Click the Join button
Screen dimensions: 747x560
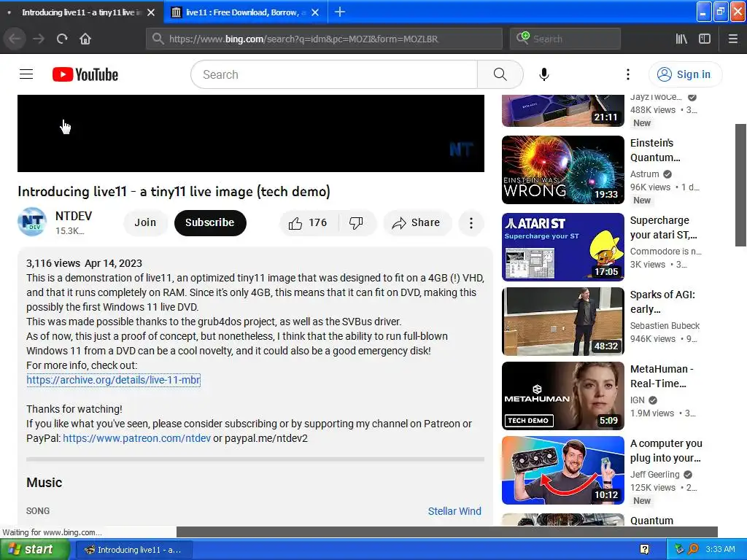[x=145, y=223]
